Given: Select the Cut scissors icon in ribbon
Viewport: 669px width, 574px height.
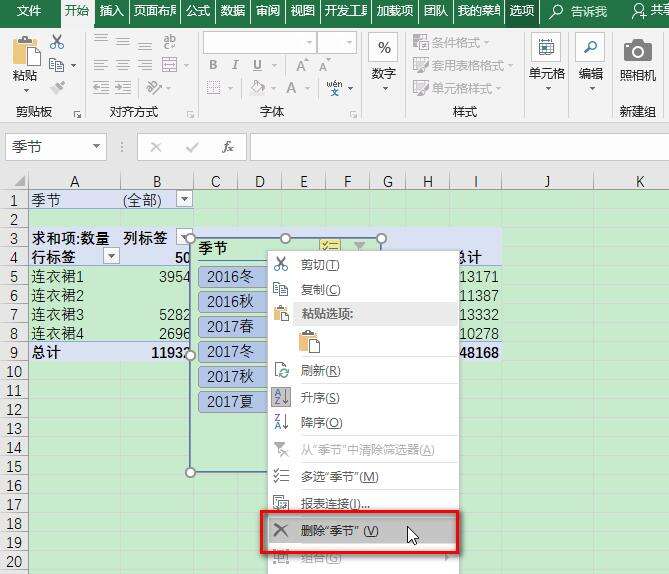Looking at the screenshot, I should coord(57,42).
